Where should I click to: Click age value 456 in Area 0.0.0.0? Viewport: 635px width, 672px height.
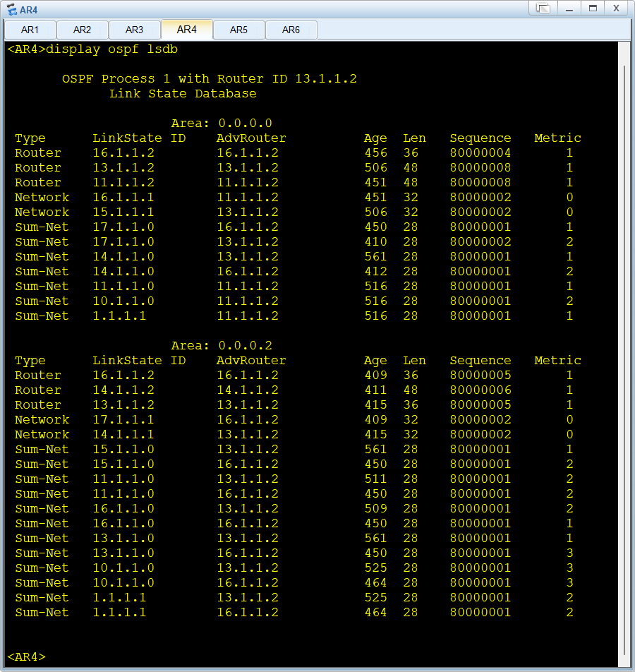point(376,153)
